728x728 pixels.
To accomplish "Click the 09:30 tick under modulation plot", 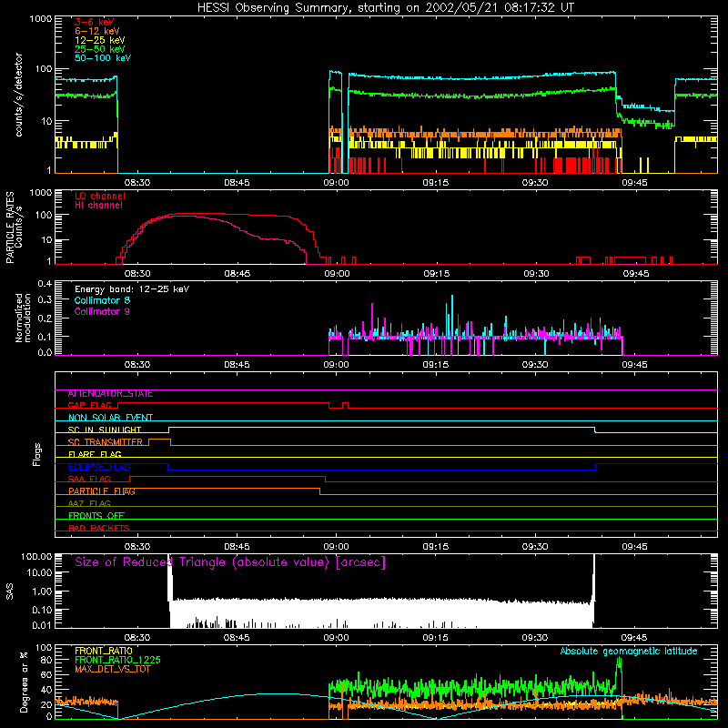I will pos(535,365).
